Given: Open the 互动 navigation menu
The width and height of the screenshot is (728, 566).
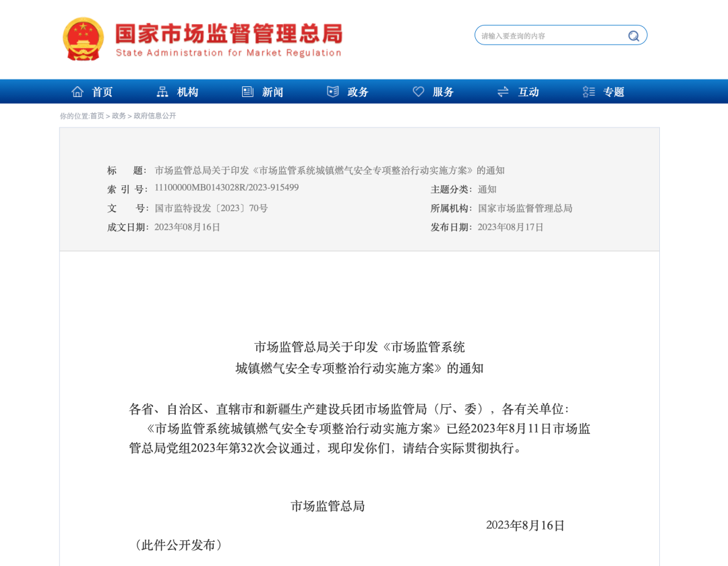Looking at the screenshot, I should point(528,92).
